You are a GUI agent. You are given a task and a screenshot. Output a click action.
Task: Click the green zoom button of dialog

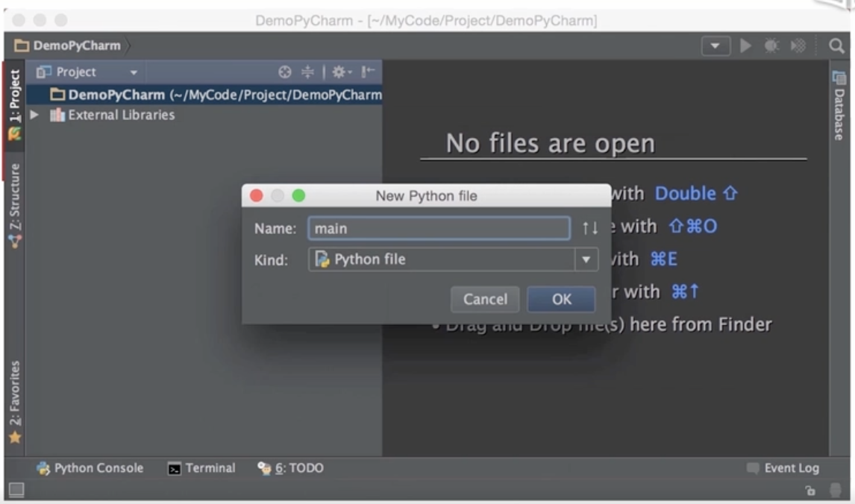pos(298,195)
